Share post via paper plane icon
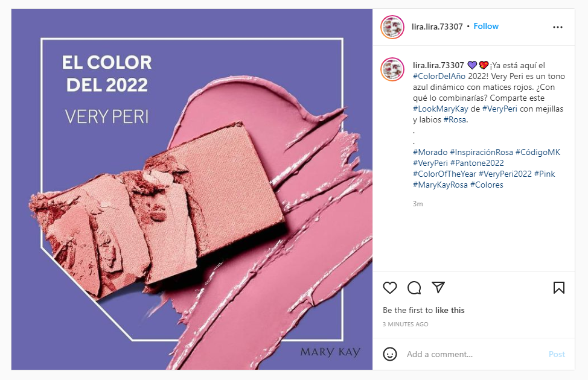Viewport: 588px width, 380px height. coord(438,287)
